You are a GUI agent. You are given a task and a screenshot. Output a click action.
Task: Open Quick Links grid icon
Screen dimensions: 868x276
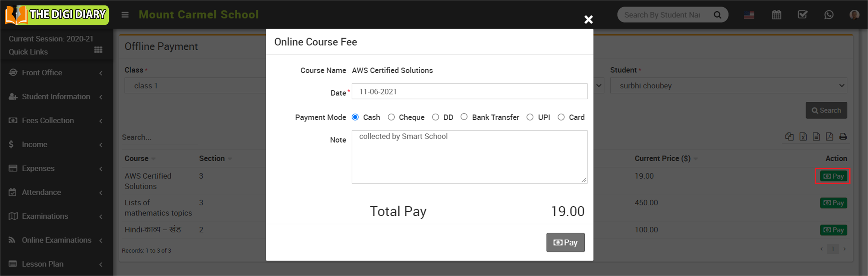point(98,50)
